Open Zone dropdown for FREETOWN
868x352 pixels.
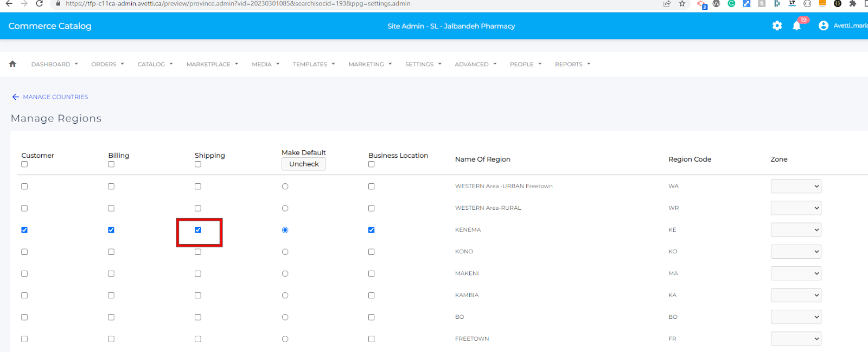796,338
